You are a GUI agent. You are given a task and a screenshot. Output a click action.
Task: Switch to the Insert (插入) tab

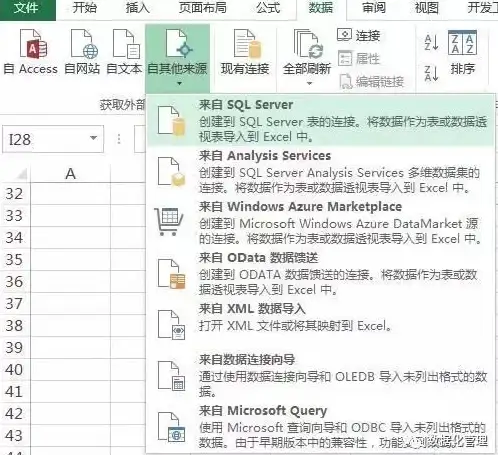click(137, 8)
